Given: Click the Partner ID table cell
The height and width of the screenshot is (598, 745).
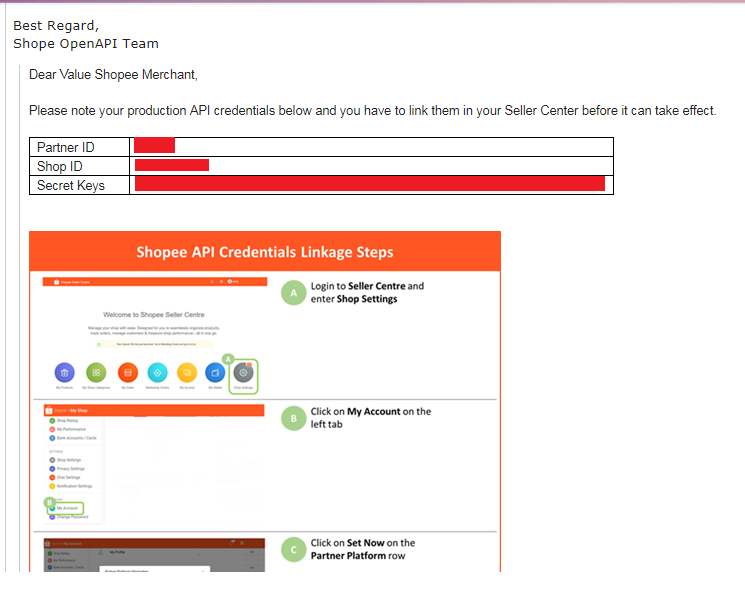Looking at the screenshot, I should click(80, 147).
